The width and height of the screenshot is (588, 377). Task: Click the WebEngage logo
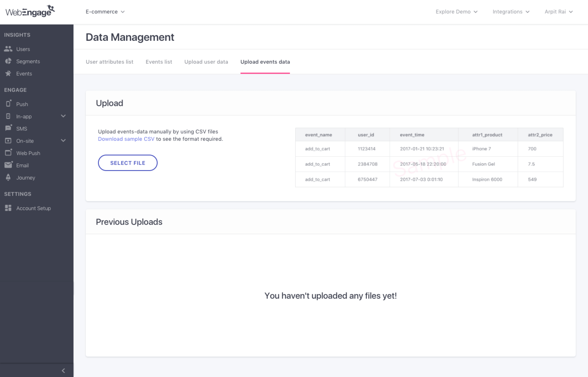click(x=30, y=11)
